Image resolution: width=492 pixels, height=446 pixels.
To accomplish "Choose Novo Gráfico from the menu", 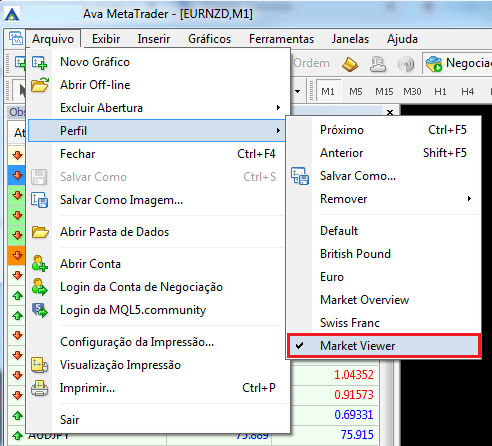I will coord(157,62).
